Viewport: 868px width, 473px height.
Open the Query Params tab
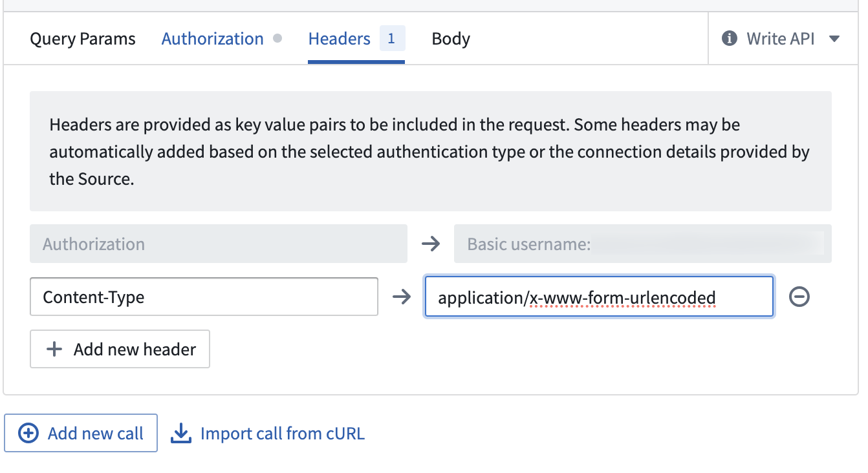pyautogui.click(x=83, y=39)
